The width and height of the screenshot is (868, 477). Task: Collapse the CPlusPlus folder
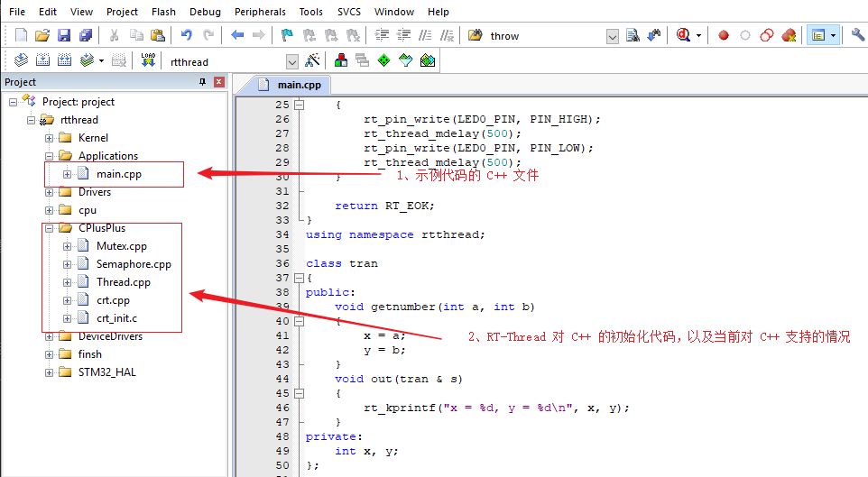tap(50, 228)
